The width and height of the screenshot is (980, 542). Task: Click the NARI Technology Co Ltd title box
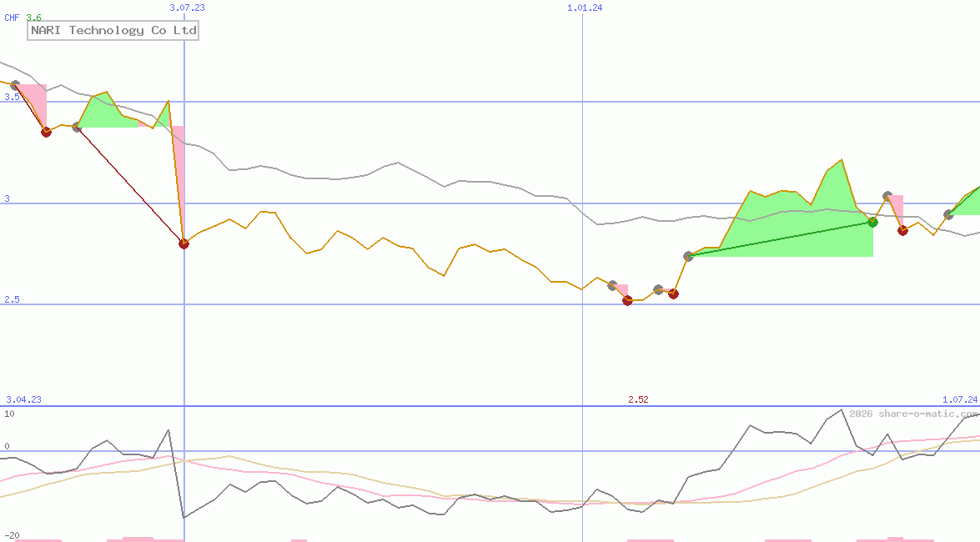click(x=113, y=30)
